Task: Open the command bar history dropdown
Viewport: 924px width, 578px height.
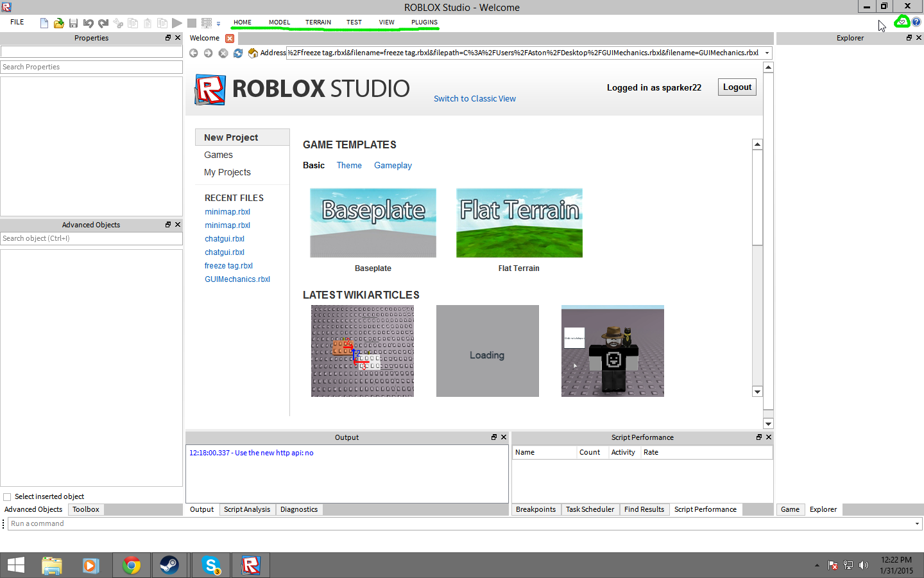Action: 917,524
